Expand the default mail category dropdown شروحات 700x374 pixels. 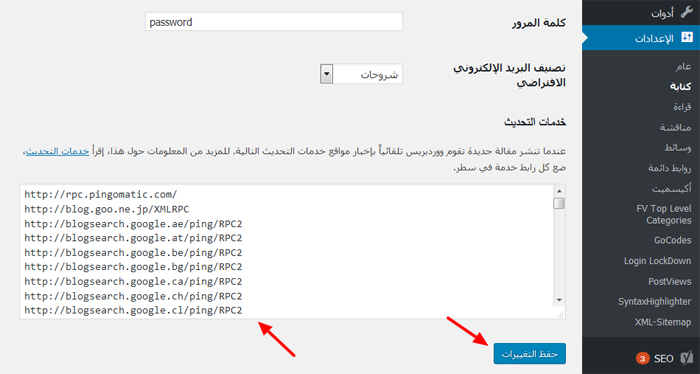361,74
